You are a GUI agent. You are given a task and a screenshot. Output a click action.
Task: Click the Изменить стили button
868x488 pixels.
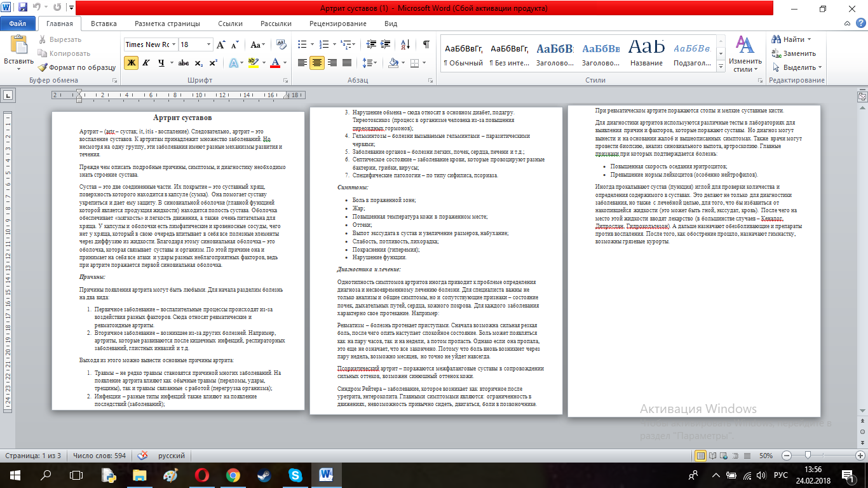coord(745,54)
